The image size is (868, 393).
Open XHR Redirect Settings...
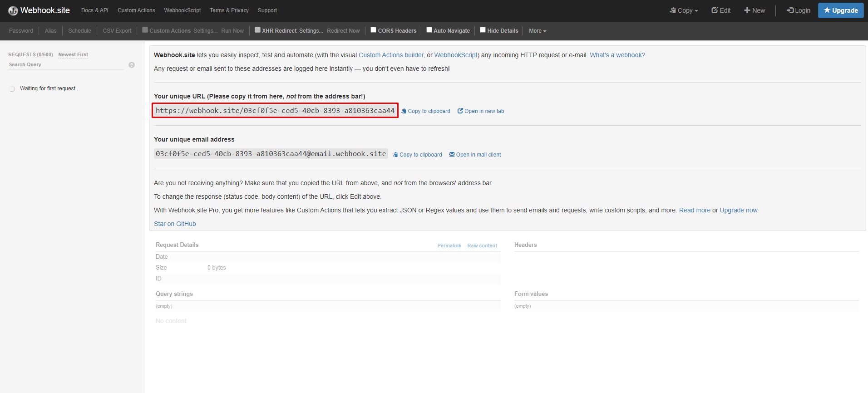coord(311,31)
